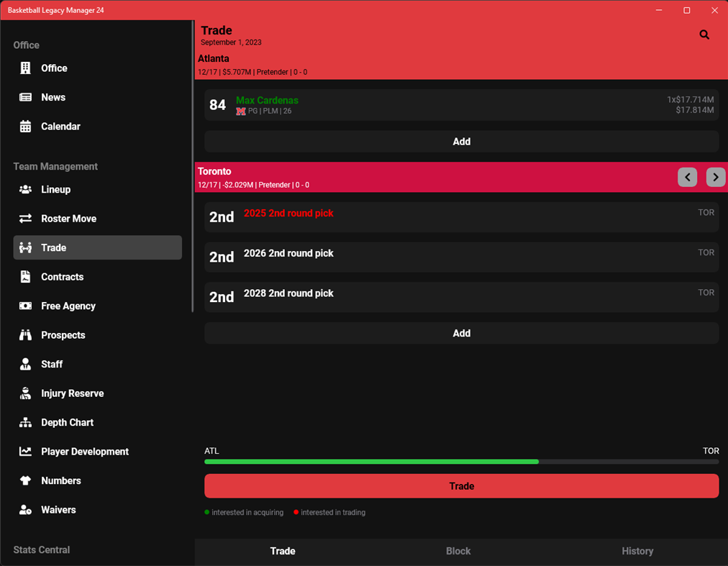Click the News newspaper icon
Viewport: 728px width, 566px height.
point(25,98)
